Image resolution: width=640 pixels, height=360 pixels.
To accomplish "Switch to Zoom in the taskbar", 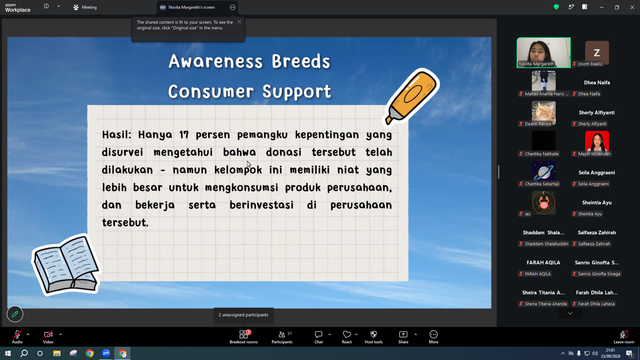I will pos(106,353).
